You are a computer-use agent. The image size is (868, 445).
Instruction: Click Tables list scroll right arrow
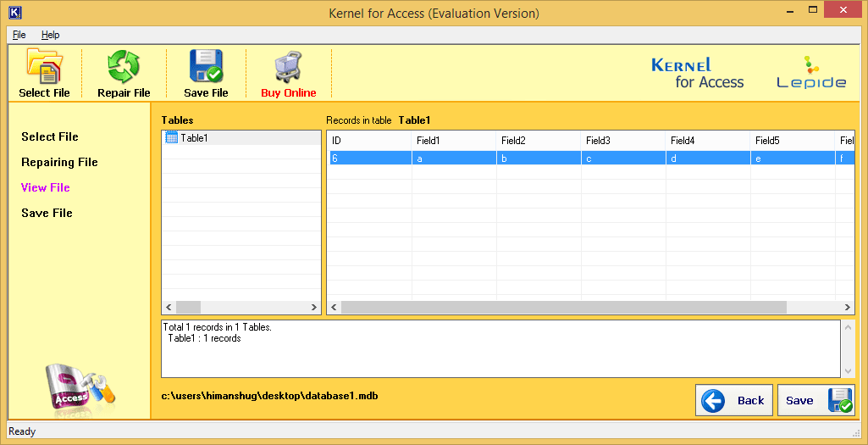(x=313, y=307)
